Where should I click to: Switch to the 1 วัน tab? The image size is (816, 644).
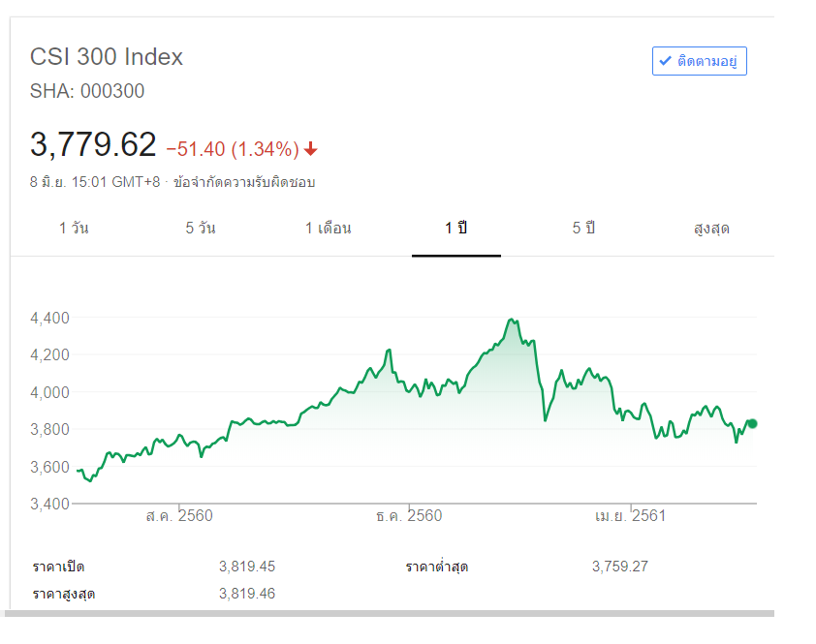pos(74,229)
